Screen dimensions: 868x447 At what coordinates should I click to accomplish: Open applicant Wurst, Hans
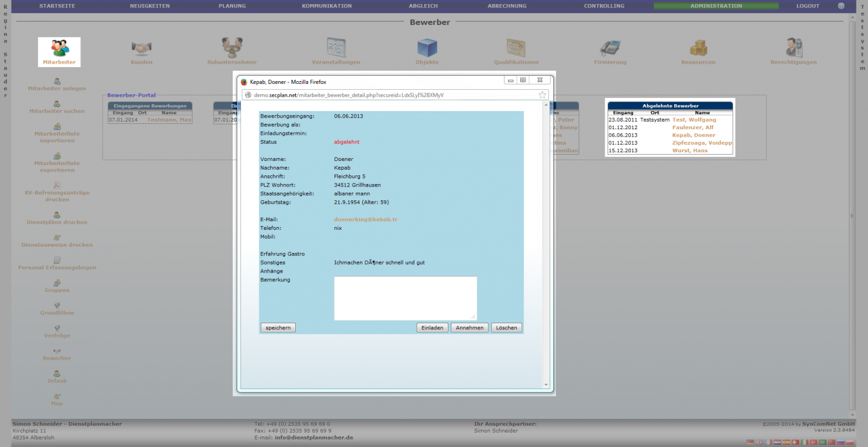click(690, 151)
